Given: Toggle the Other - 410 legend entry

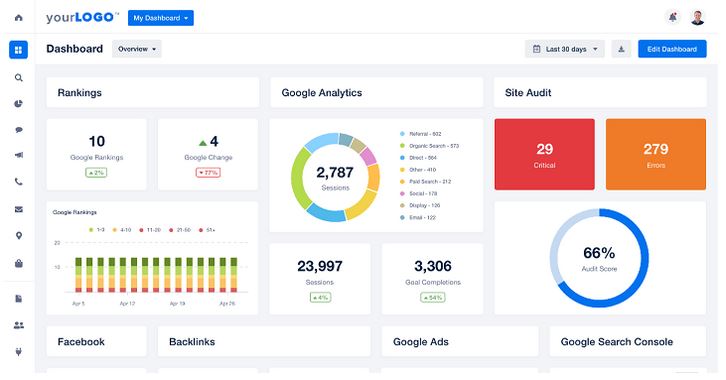Looking at the screenshot, I should 418,170.
